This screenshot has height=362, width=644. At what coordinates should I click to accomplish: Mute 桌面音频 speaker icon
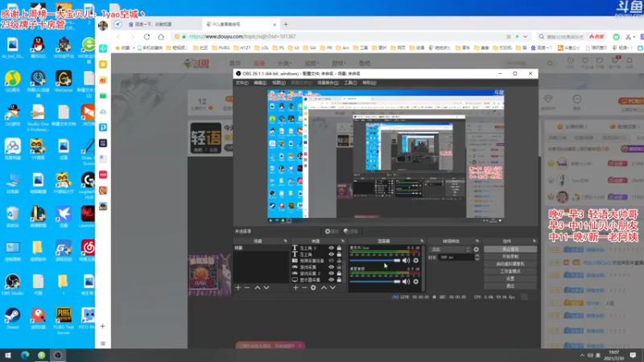point(406,282)
